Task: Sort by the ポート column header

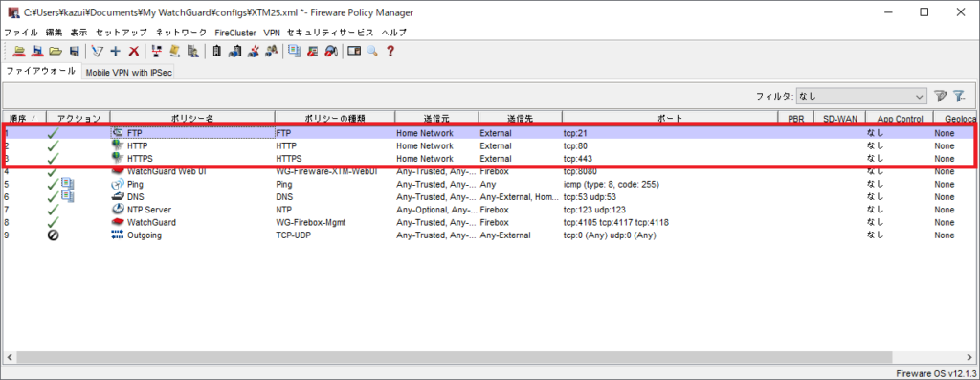Action: pyautogui.click(x=669, y=118)
